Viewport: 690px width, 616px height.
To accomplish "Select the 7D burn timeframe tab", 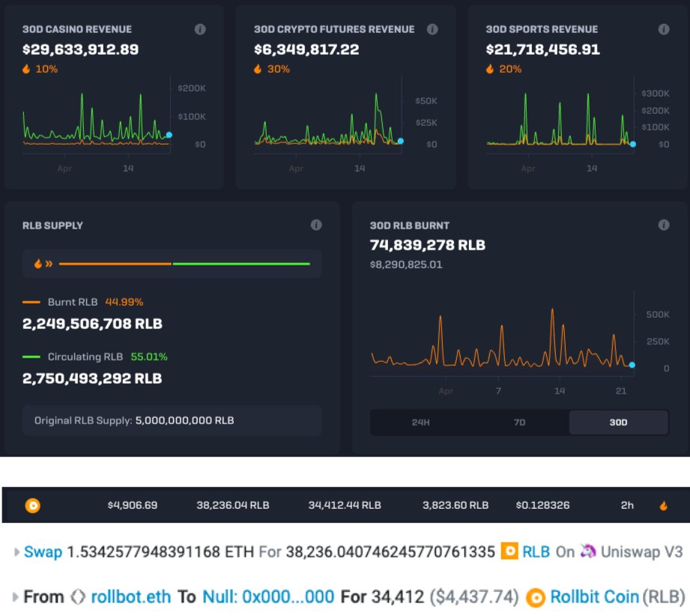I will point(519,422).
